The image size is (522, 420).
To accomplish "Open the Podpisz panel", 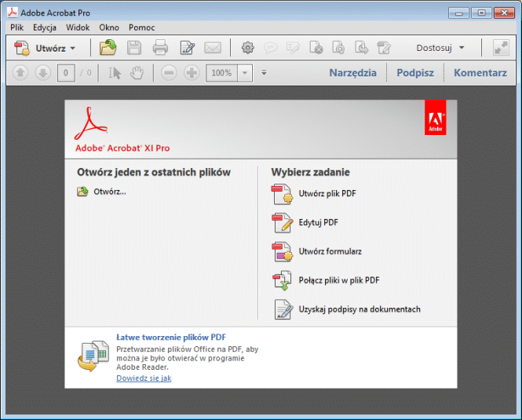I will click(x=415, y=72).
